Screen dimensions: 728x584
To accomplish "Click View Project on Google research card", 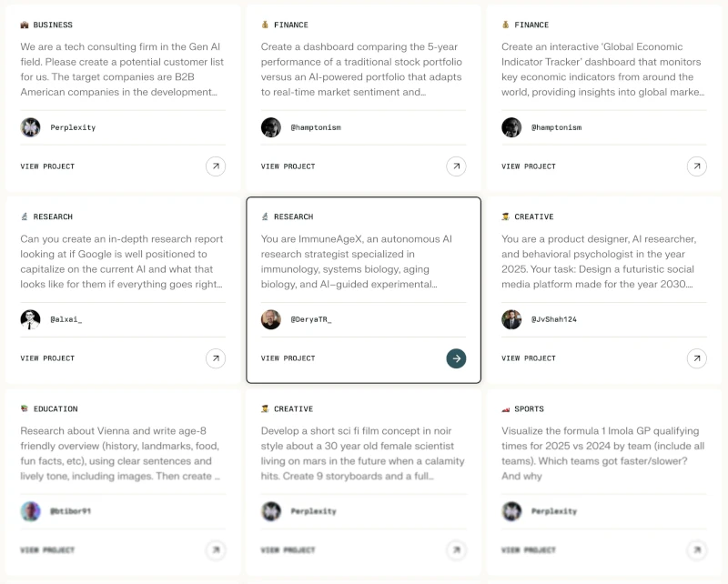I will click(x=47, y=358).
